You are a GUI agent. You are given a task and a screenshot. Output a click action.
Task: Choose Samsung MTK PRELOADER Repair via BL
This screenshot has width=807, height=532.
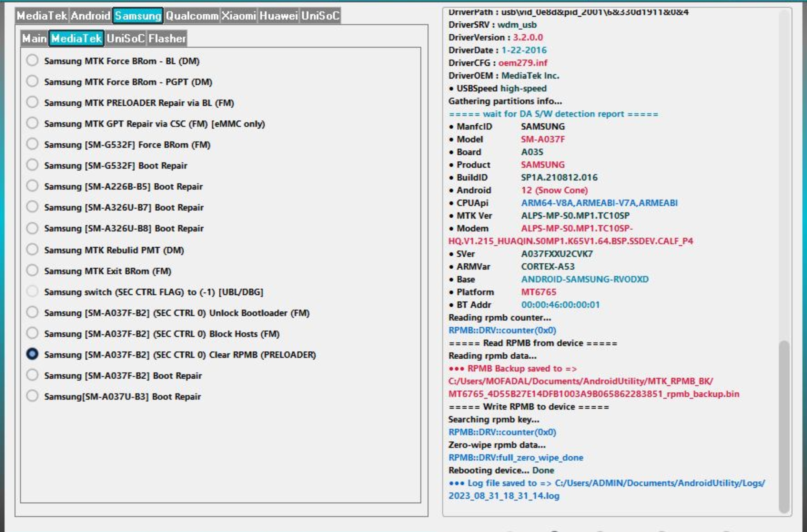[x=32, y=102]
